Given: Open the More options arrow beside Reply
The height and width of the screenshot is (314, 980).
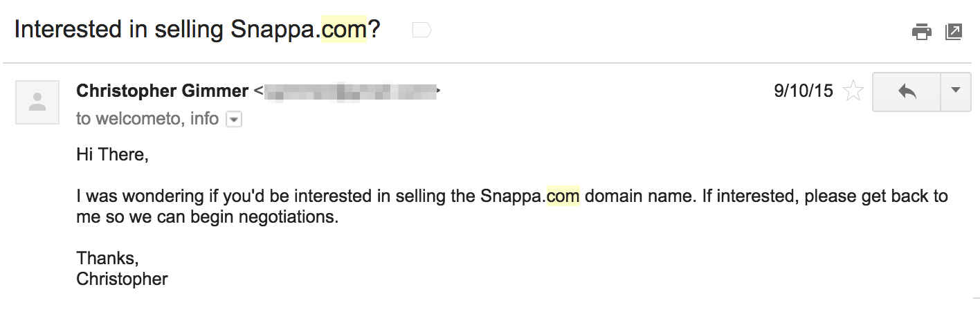Looking at the screenshot, I should [956, 91].
